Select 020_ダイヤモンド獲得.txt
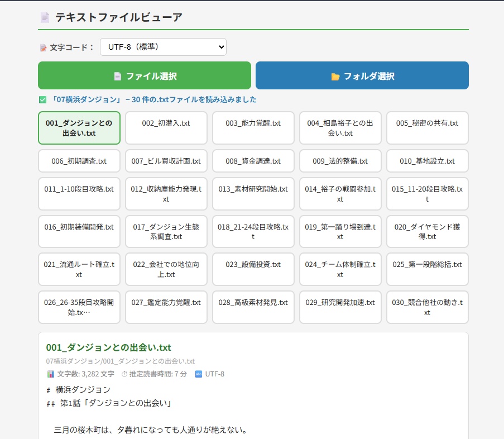Viewport: 504px width, 439px height. coord(427,231)
